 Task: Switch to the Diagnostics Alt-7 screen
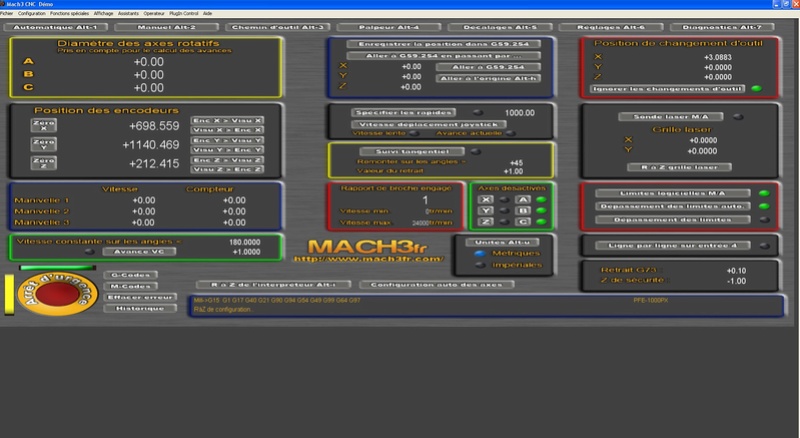[x=722, y=27]
